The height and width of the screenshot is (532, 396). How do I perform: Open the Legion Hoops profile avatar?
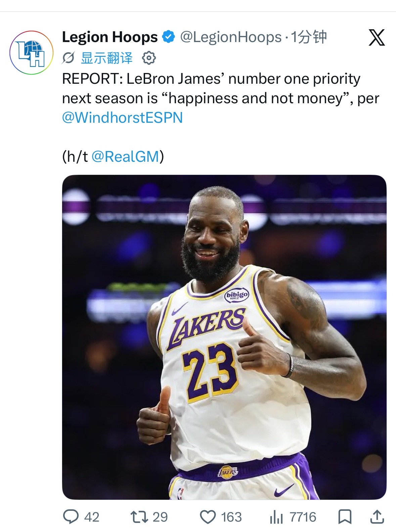pos(31,53)
